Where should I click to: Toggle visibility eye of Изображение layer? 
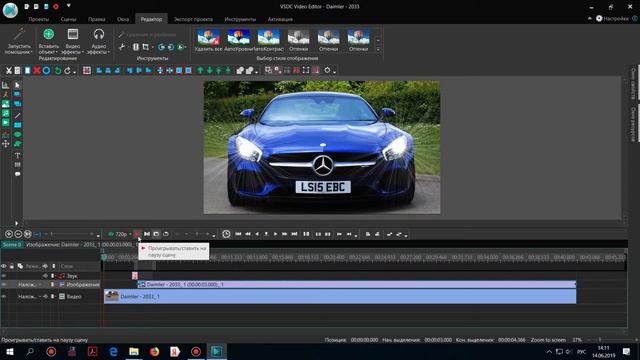[x=4, y=284]
